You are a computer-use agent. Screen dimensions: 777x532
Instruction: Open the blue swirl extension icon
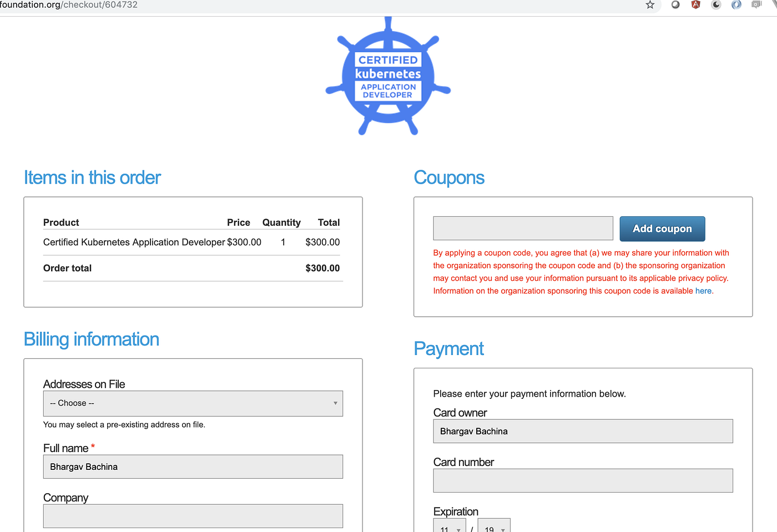736,4
